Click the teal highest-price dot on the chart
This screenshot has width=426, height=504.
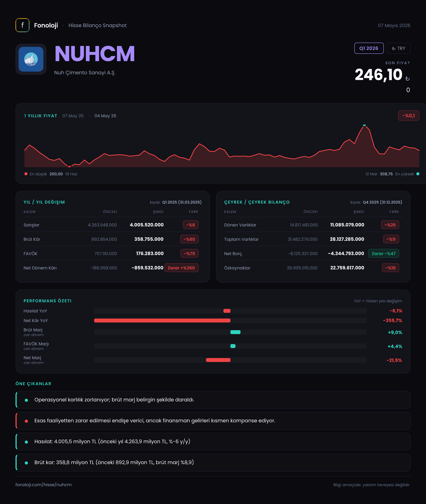click(364, 125)
